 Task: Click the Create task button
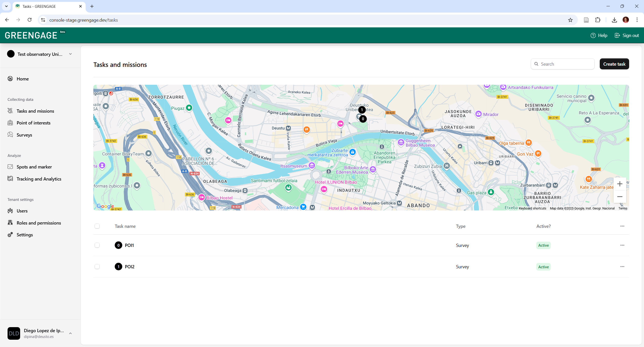614,64
